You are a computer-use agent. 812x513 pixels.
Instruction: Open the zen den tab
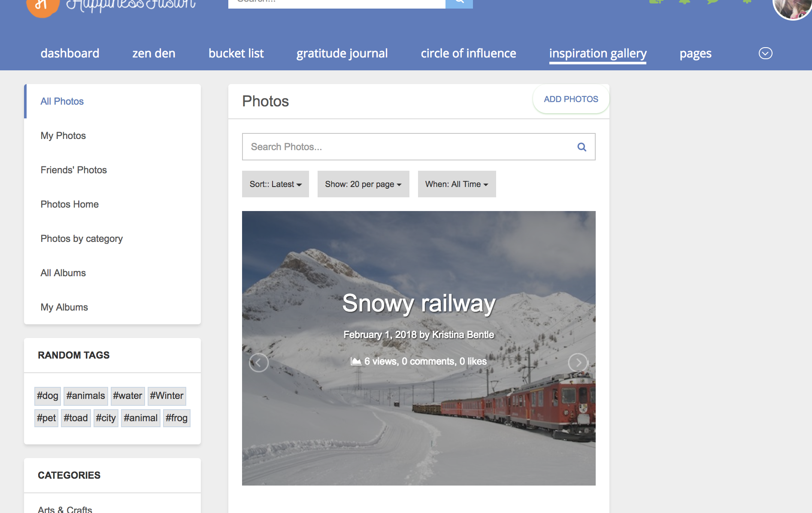(x=154, y=53)
